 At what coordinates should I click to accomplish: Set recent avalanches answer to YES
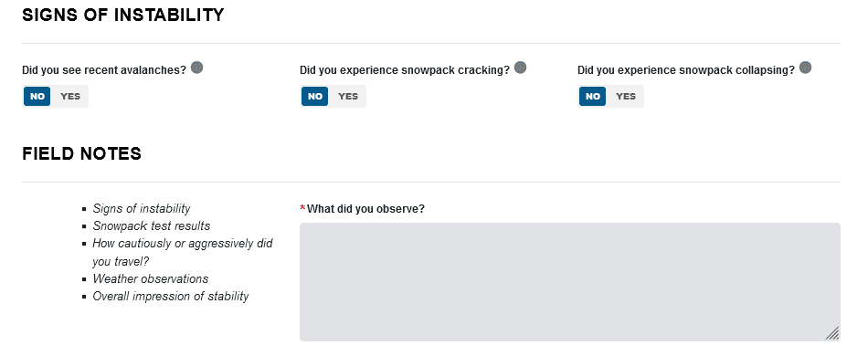click(70, 96)
